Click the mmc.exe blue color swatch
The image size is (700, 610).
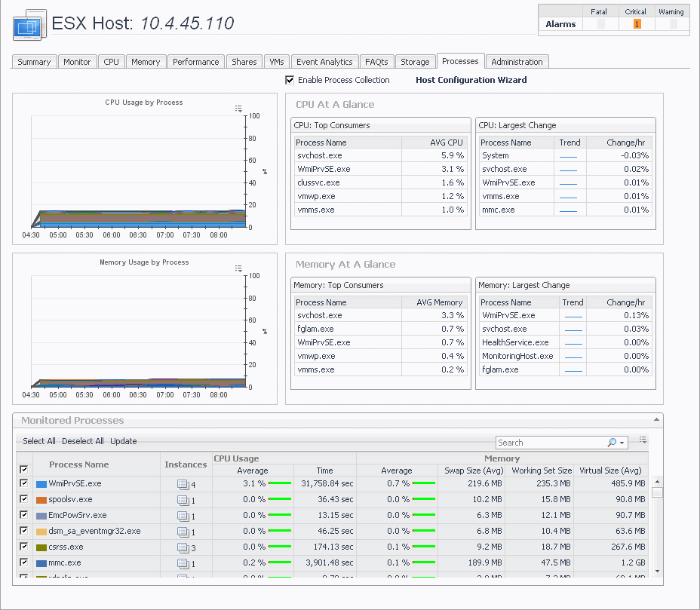[x=41, y=562]
